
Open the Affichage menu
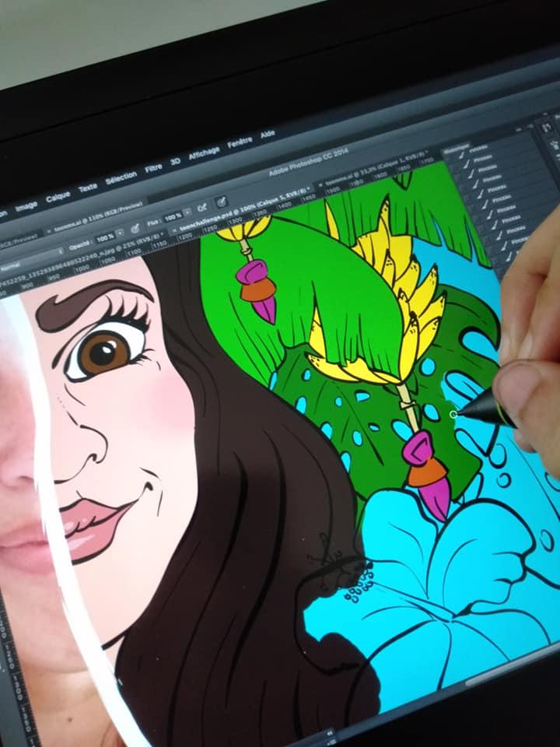(205, 153)
